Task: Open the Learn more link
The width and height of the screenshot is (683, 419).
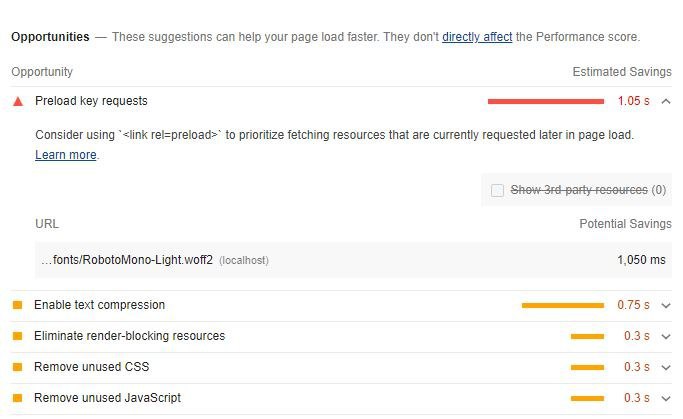Action: coord(66,155)
